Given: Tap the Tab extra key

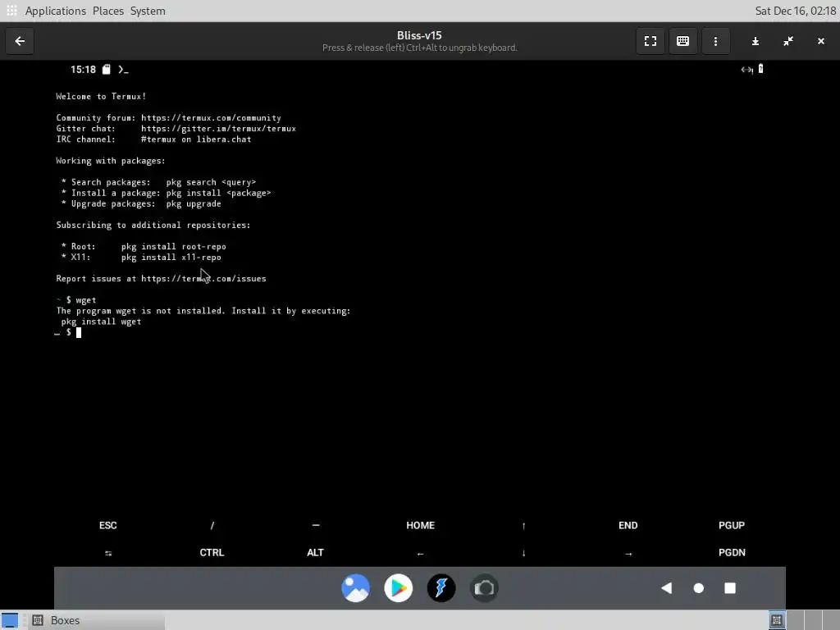Looking at the screenshot, I should tap(108, 553).
